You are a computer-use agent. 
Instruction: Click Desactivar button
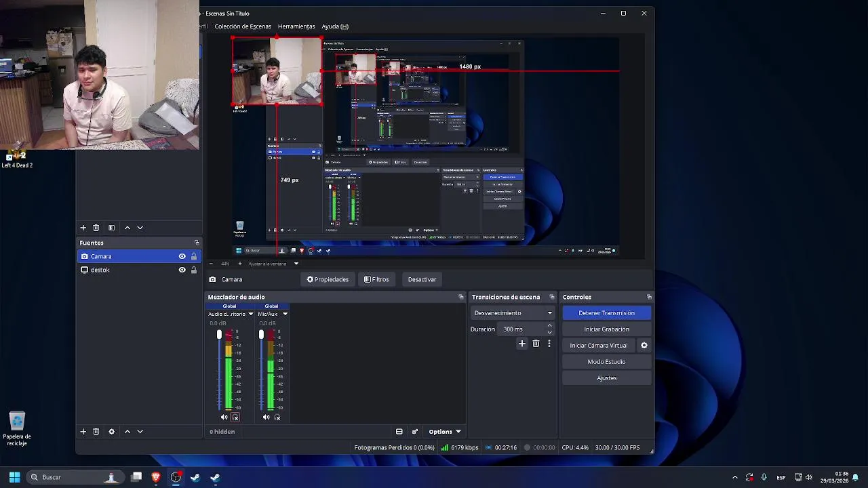tap(422, 279)
